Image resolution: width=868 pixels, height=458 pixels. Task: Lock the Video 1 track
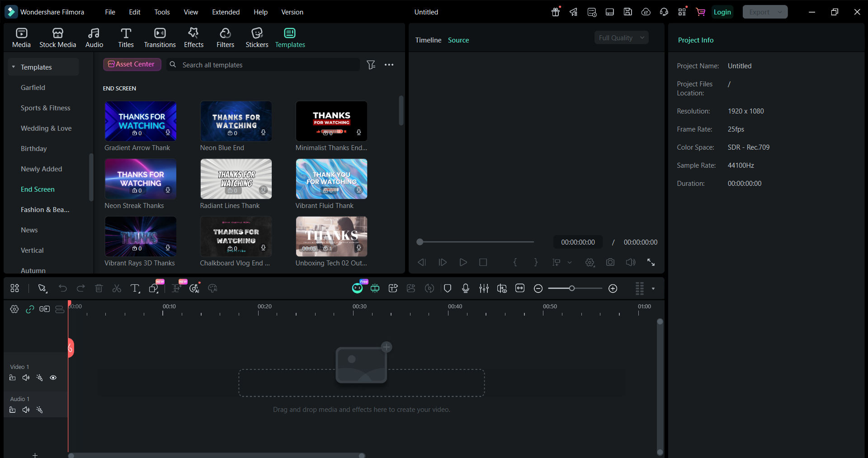(x=13, y=378)
